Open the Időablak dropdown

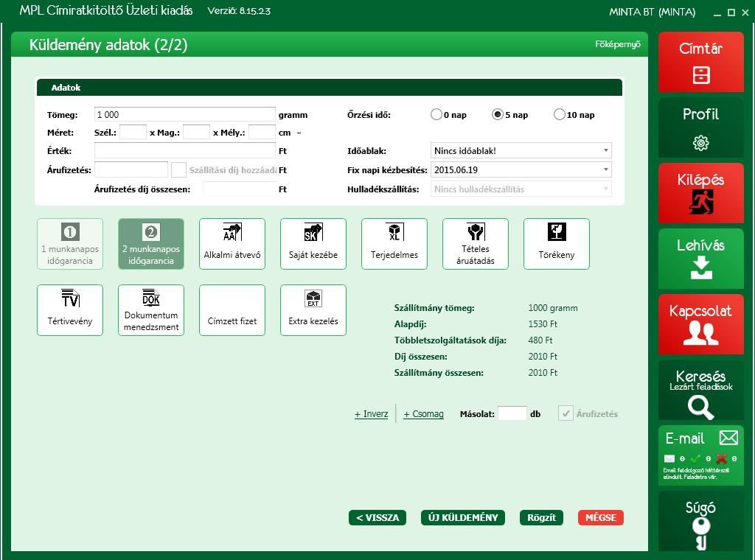point(521,150)
